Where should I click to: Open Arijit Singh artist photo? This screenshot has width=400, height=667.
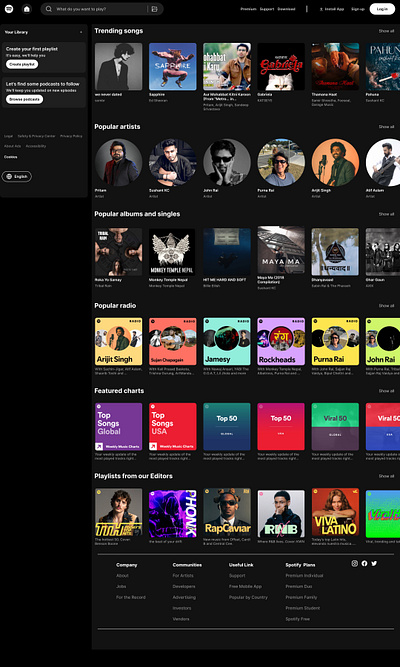[335, 162]
